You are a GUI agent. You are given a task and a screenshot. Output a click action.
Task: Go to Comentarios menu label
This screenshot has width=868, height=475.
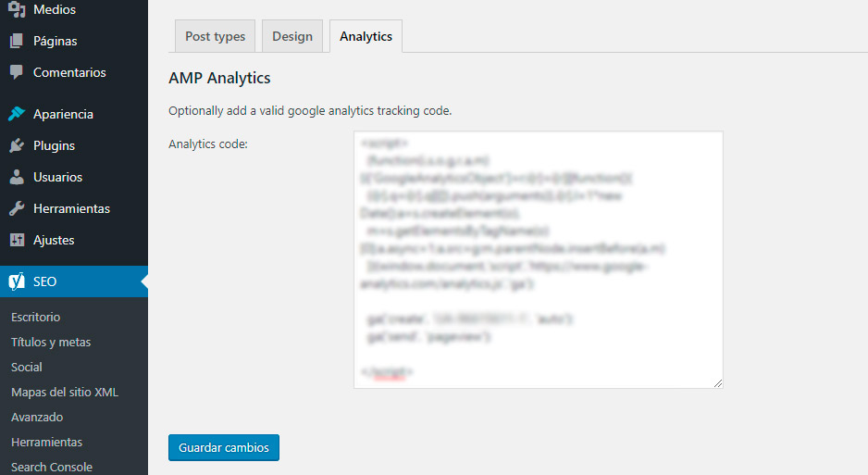(x=69, y=72)
